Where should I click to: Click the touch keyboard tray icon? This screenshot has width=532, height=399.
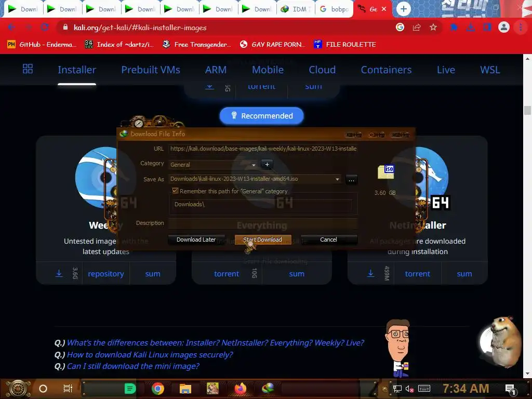pos(424,389)
